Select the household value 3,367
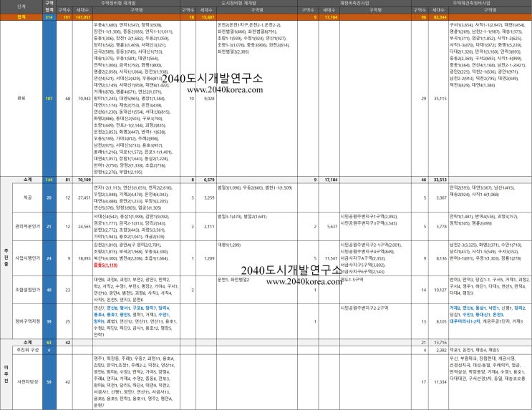This screenshot has width=532, height=410. point(441,197)
